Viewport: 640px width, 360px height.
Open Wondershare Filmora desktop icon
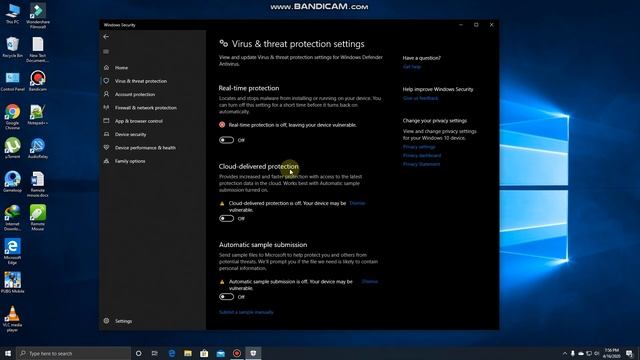[x=38, y=16]
